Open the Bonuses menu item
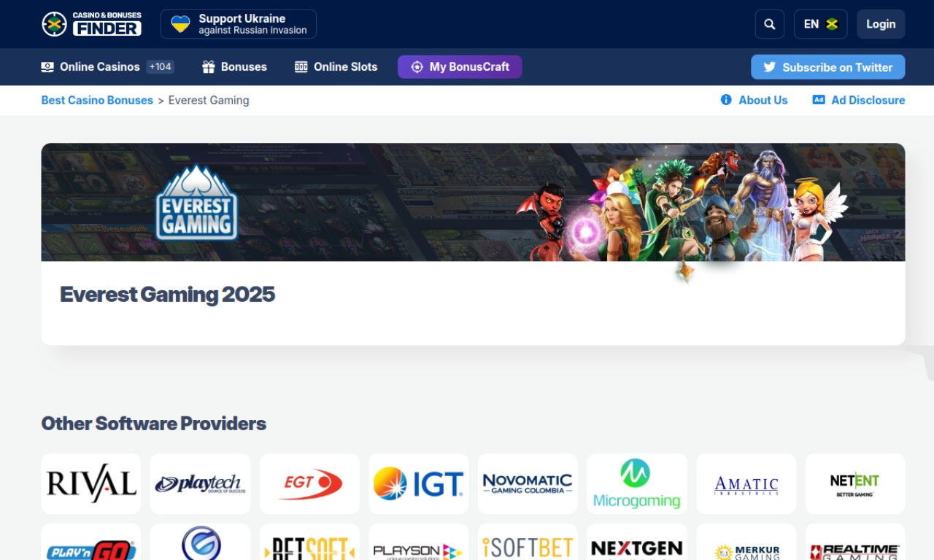This screenshot has height=560, width=934. pos(234,67)
